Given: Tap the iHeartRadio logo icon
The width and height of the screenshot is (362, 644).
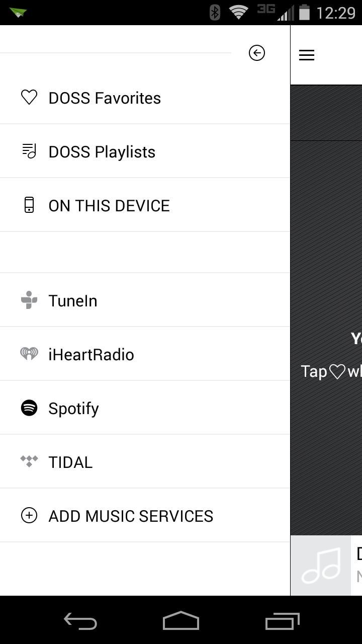Looking at the screenshot, I should [29, 354].
